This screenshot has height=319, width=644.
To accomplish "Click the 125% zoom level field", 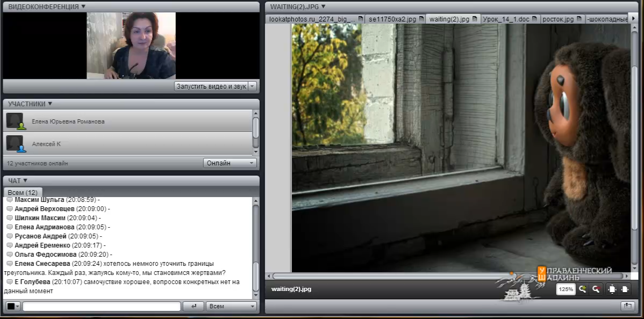I will [566, 289].
